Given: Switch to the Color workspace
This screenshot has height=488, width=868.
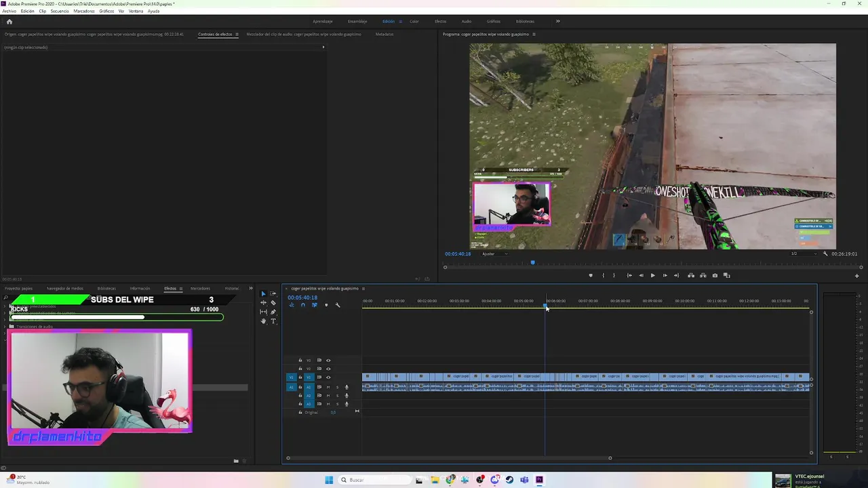Looking at the screenshot, I should 414,21.
